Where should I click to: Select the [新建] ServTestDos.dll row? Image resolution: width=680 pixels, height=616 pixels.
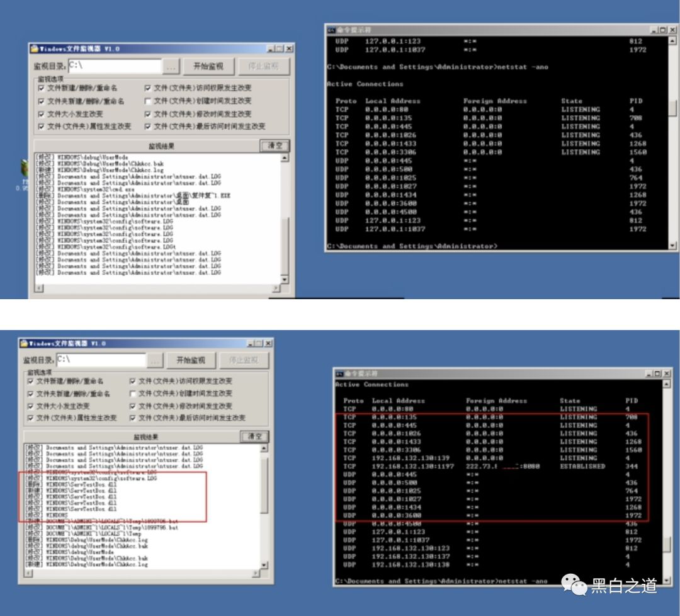pos(71,491)
